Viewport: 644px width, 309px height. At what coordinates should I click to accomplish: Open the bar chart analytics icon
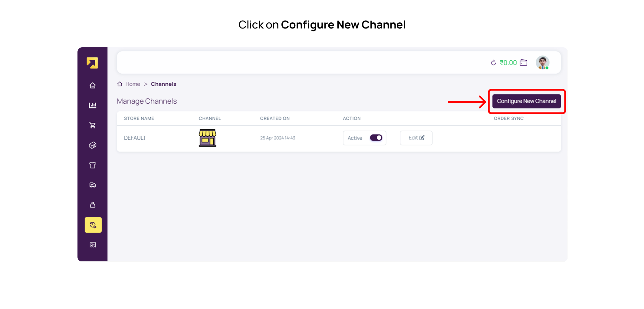point(93,105)
